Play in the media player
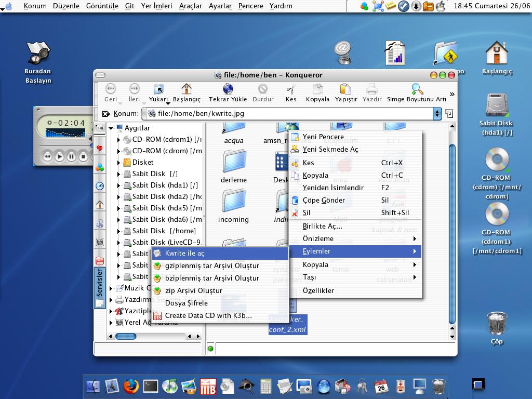This screenshot has width=532, height=399. click(59, 157)
